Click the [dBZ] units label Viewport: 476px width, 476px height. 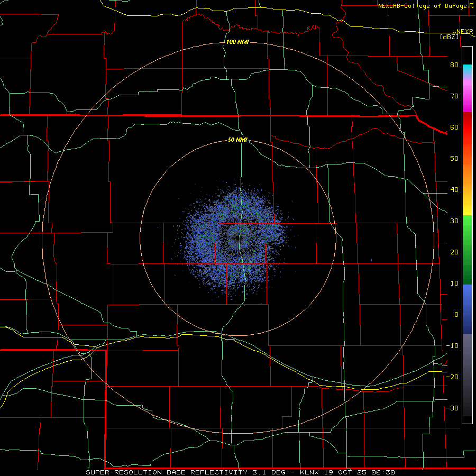tap(449, 36)
